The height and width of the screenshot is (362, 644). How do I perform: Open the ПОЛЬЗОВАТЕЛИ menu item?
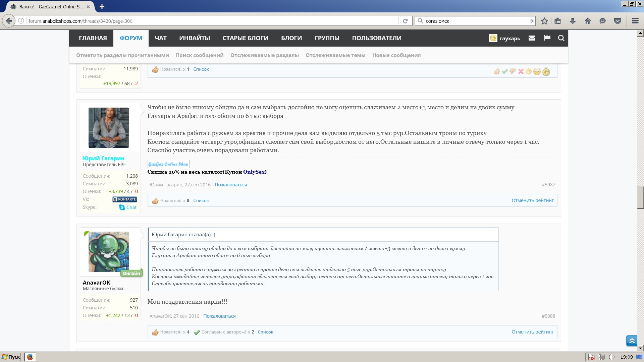(x=376, y=38)
